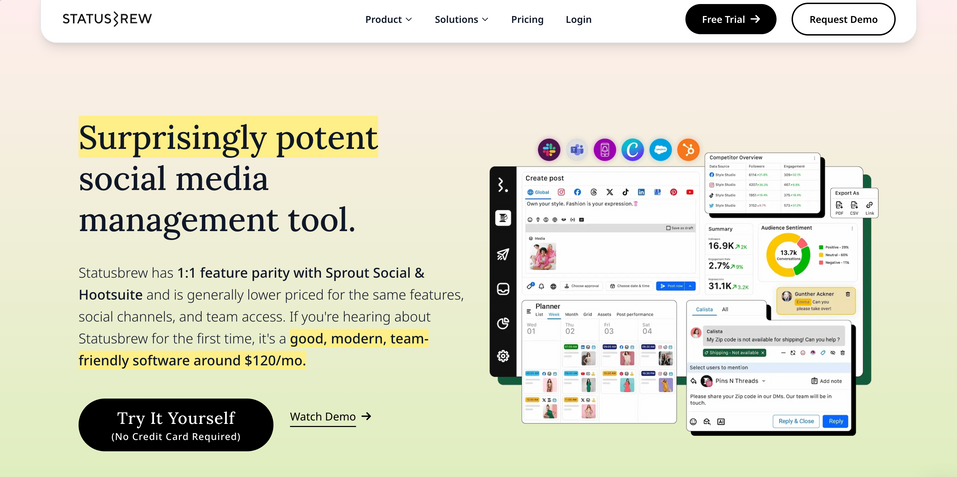Click the HubSpot integration icon
The height and width of the screenshot is (477, 957).
(x=688, y=150)
